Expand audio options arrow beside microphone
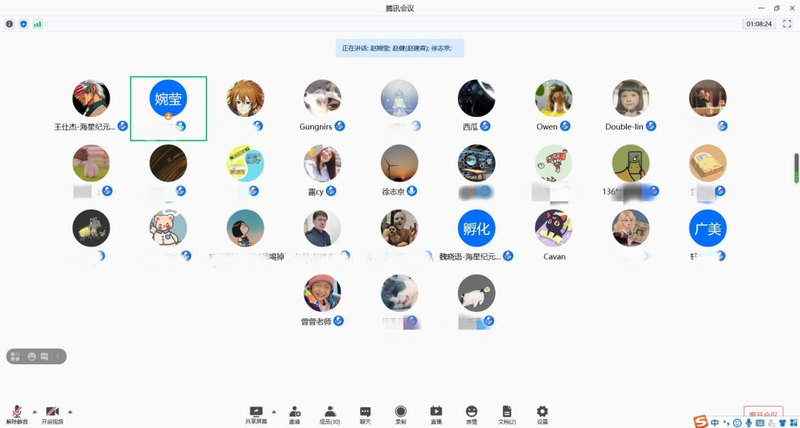 click(x=34, y=411)
